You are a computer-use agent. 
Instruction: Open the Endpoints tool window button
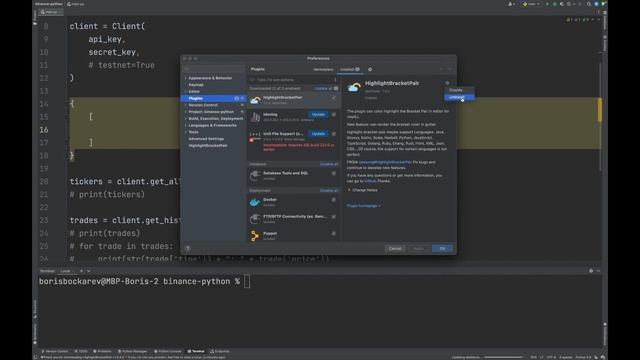click(x=220, y=351)
